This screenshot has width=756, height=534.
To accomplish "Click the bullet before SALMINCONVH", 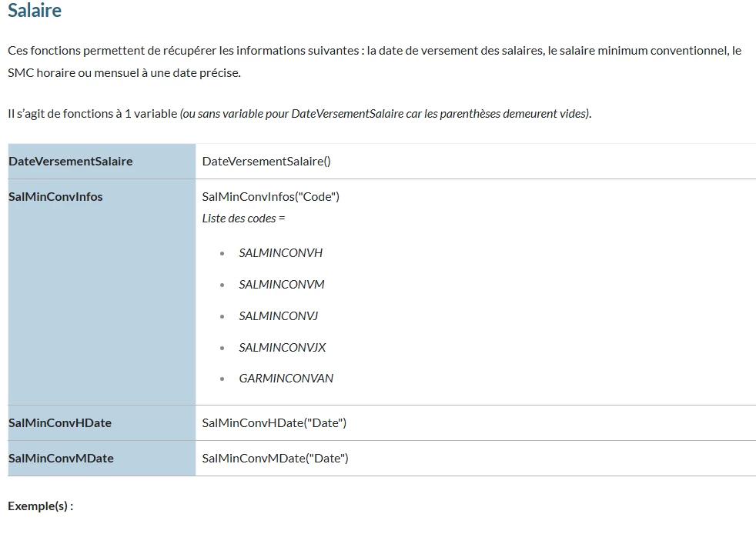I will [x=222, y=253].
